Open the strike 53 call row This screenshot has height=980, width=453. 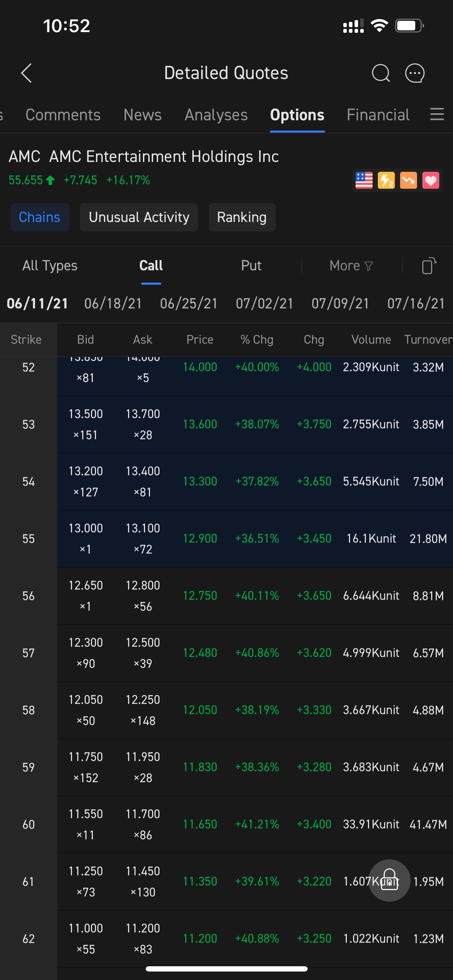[226, 424]
